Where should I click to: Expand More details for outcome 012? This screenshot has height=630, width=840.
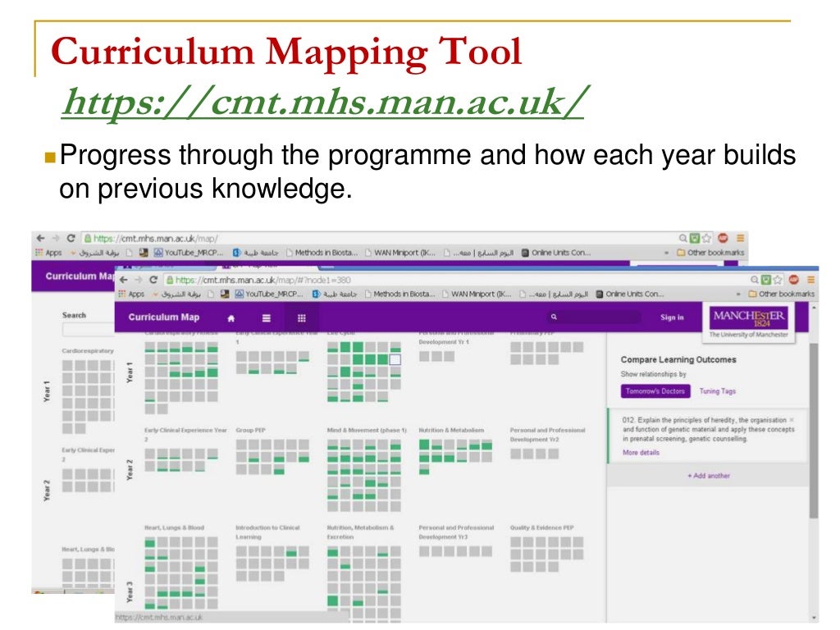coord(641,453)
